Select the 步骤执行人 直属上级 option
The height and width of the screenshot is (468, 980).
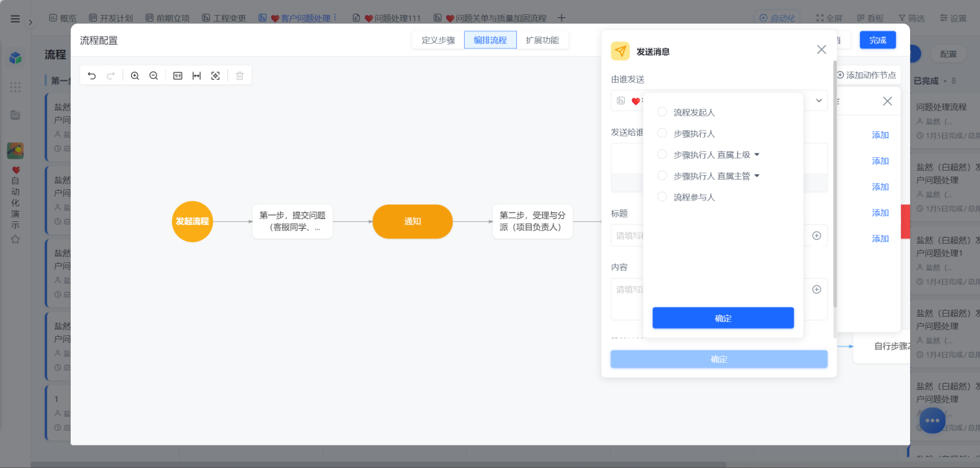(x=703, y=155)
